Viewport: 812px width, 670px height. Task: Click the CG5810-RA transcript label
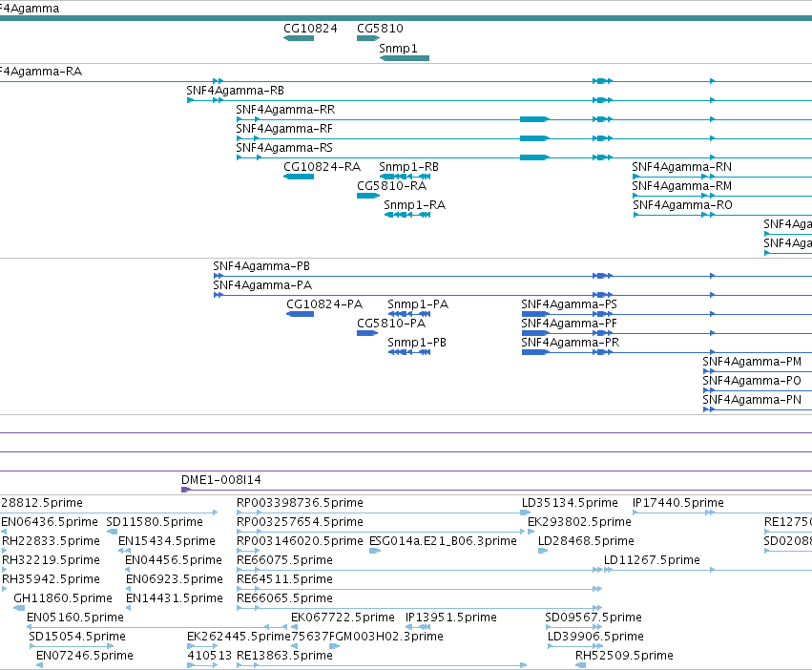(x=391, y=186)
